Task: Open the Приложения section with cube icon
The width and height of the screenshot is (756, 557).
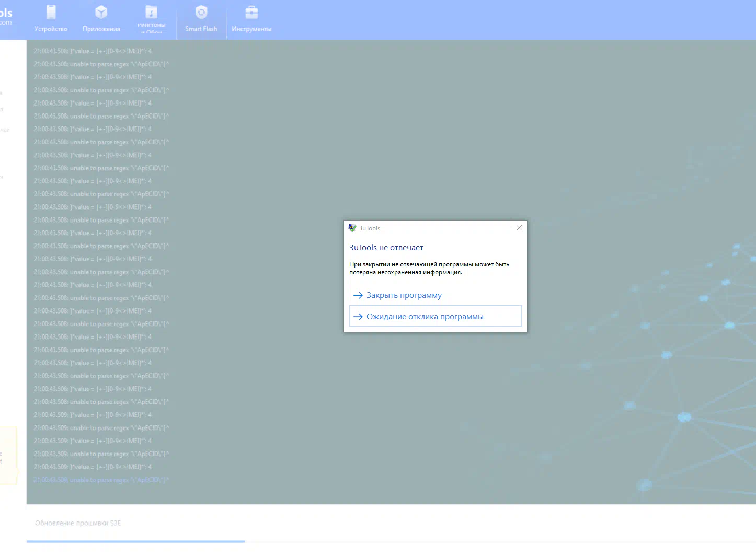Action: click(x=101, y=19)
